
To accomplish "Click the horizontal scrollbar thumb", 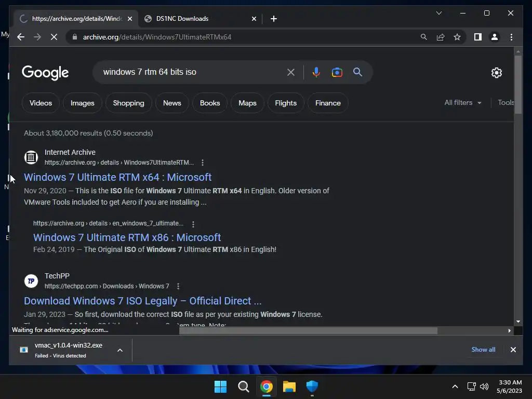I will click(x=308, y=330).
